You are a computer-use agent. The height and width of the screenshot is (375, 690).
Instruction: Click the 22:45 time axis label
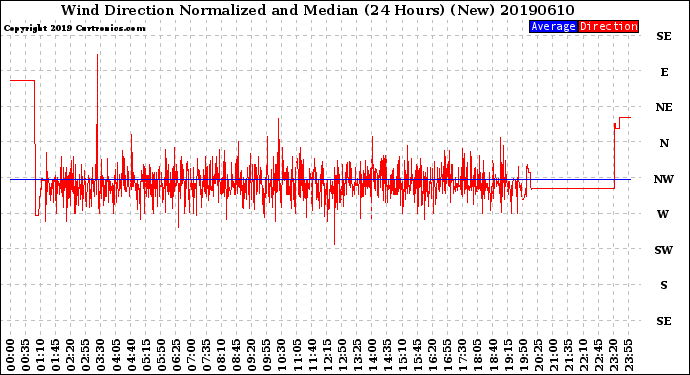tap(598, 355)
